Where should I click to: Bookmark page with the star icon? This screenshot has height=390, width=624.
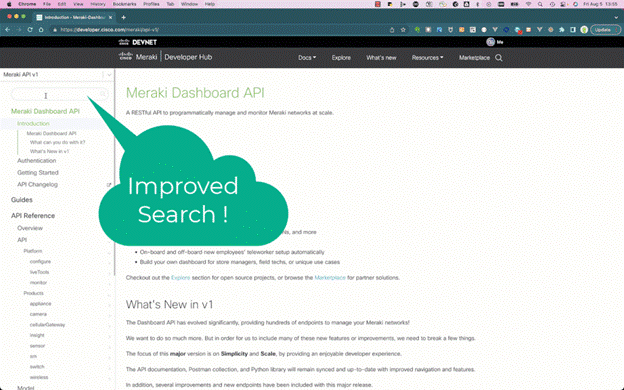click(x=403, y=29)
